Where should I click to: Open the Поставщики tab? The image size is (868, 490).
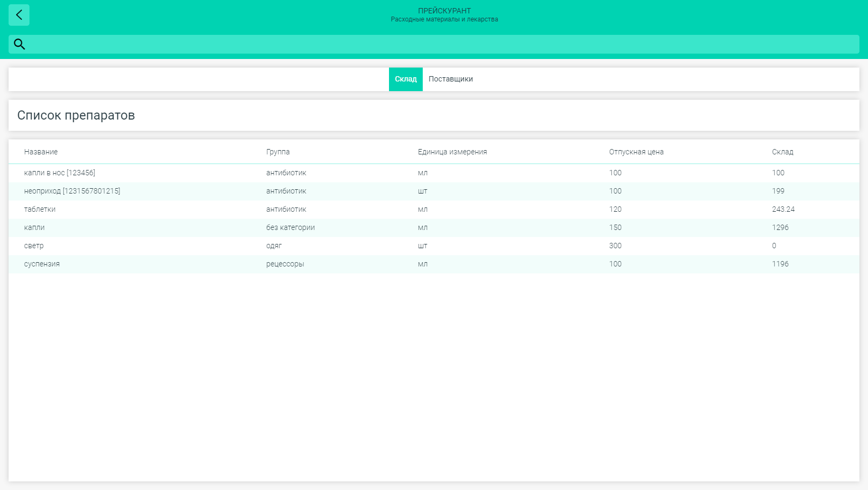click(x=451, y=79)
